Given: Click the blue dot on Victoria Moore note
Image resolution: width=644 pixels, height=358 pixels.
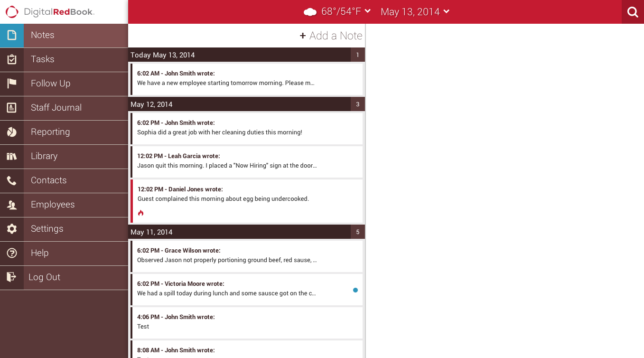Looking at the screenshot, I should [355, 290].
